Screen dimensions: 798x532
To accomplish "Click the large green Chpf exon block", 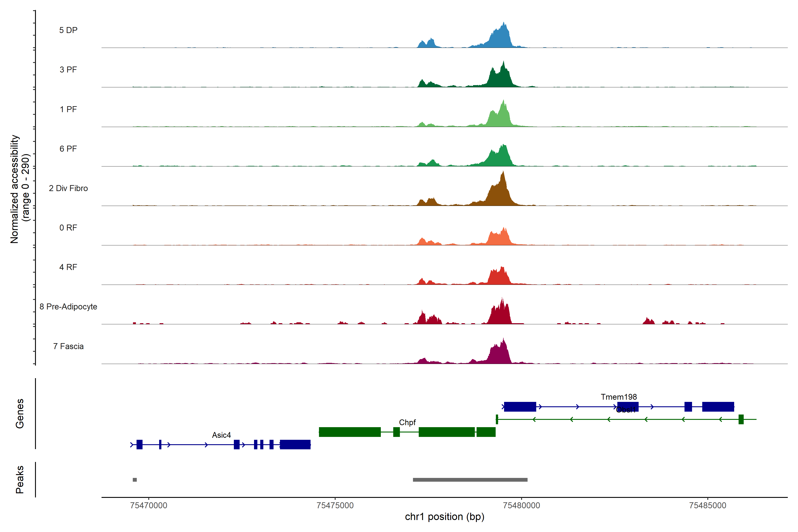I will tap(350, 432).
